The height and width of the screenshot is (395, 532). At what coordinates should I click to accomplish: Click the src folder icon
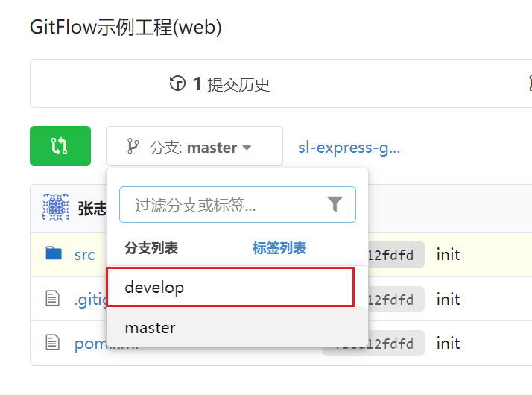[53, 254]
